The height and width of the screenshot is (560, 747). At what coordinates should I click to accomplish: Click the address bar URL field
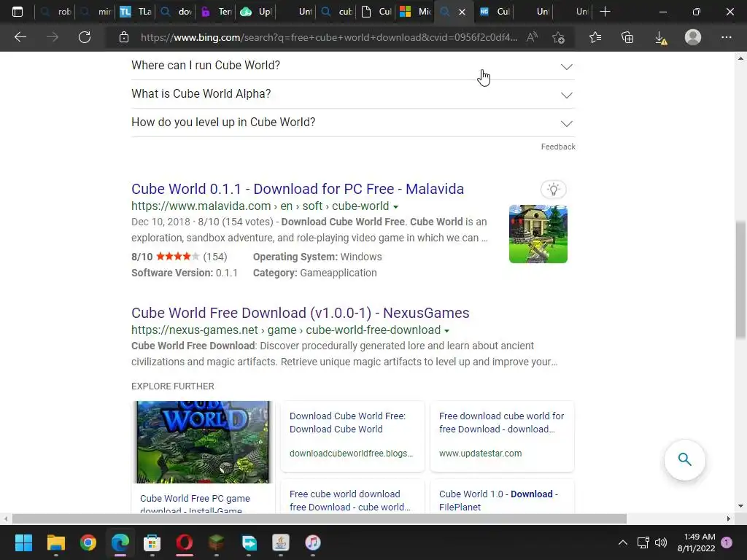[x=329, y=37]
